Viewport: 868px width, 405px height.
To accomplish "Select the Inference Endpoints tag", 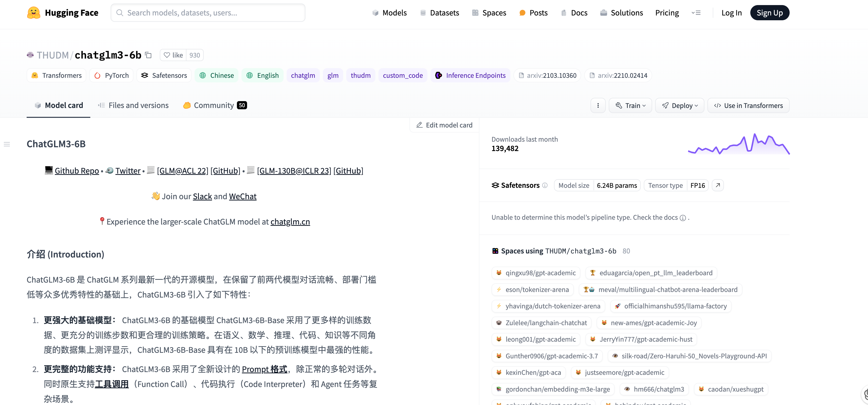I will point(470,76).
